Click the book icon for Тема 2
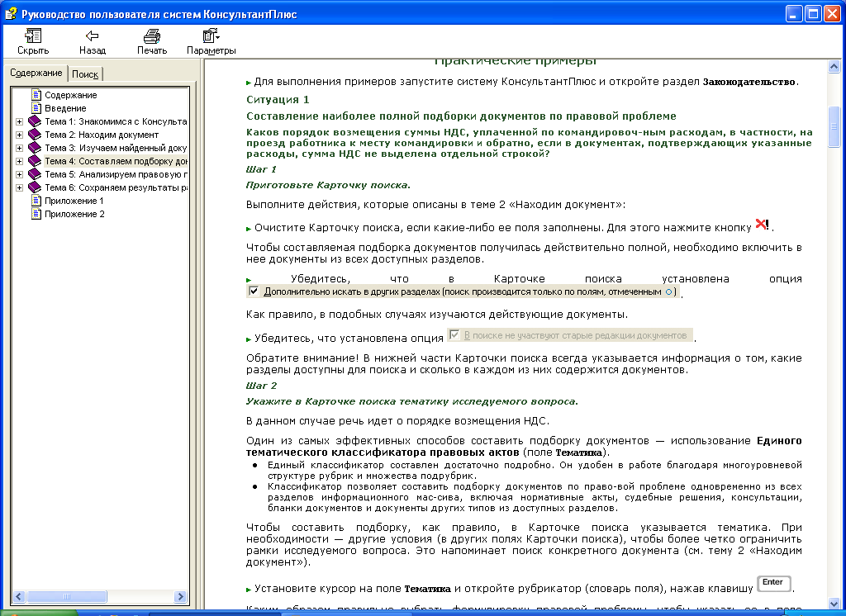 [x=35, y=135]
